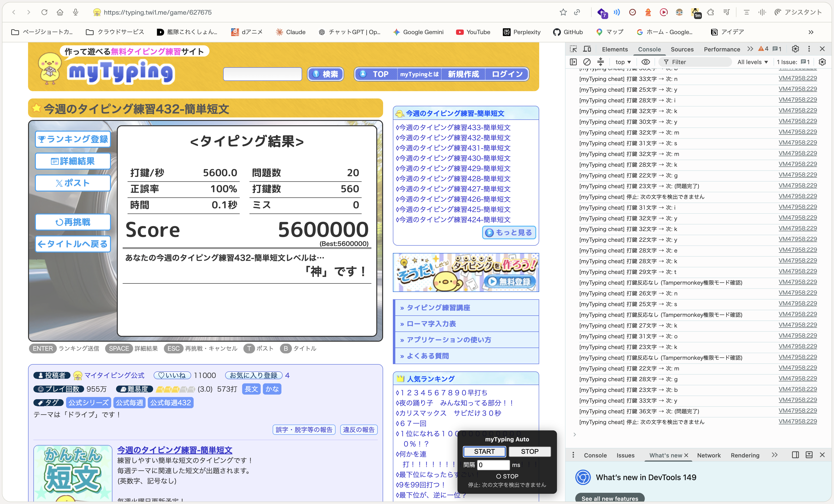The image size is (834, 504).
Task: Open top context dropdown
Action: coord(623,62)
